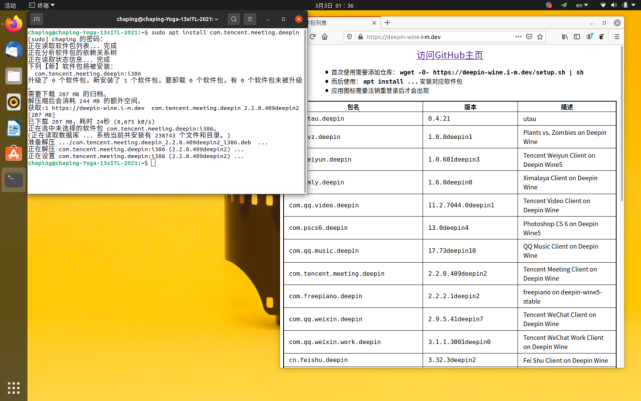Launch Thunderbird from the dock
The width and height of the screenshot is (641, 401).
pos(14,50)
